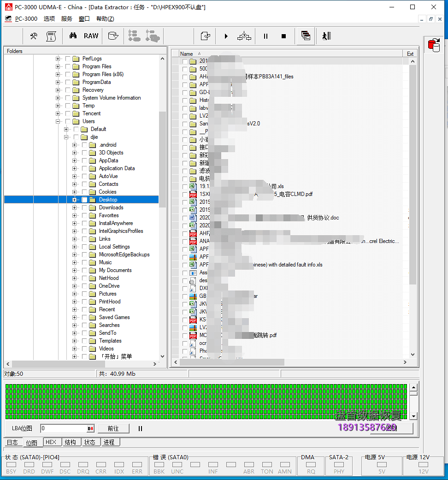Check the Pictures folder checkbox
This screenshot has height=480, width=448.
pyautogui.click(x=84, y=294)
